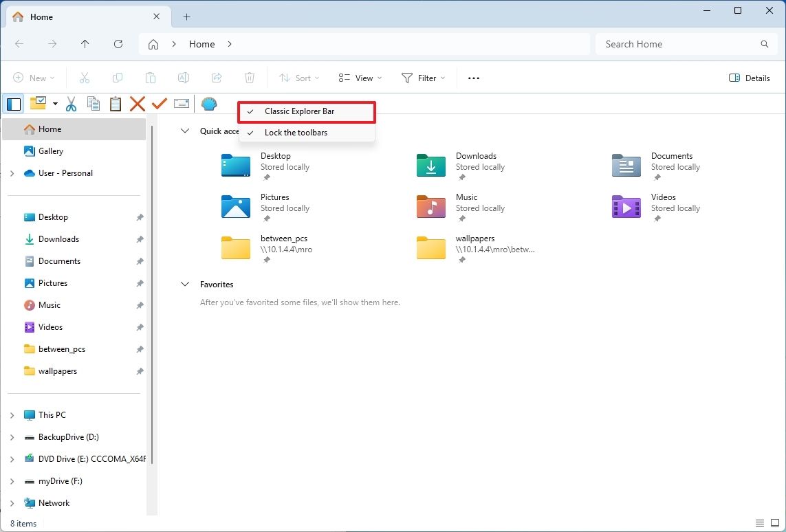Collapse the Quick access section
The height and width of the screenshot is (532, 786).
pyautogui.click(x=184, y=131)
